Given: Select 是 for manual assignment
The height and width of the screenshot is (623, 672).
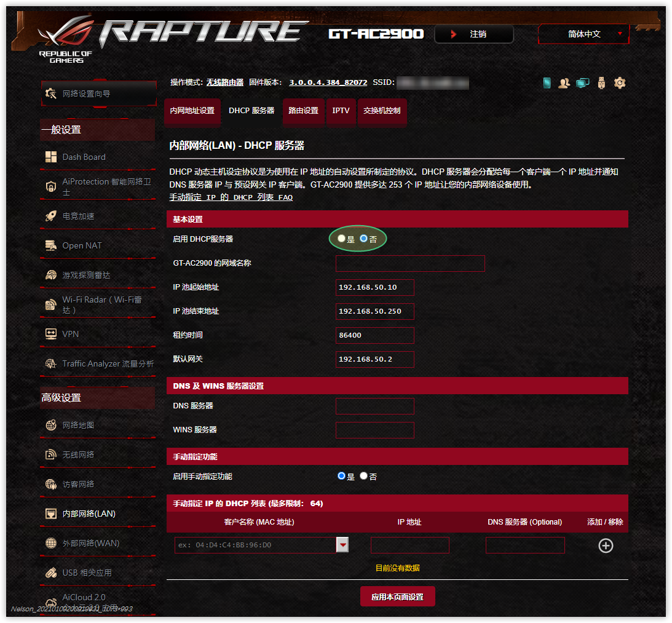Looking at the screenshot, I should [x=341, y=476].
